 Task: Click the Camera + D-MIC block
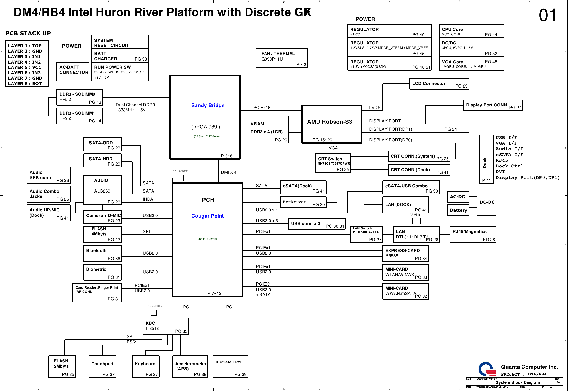click(102, 217)
